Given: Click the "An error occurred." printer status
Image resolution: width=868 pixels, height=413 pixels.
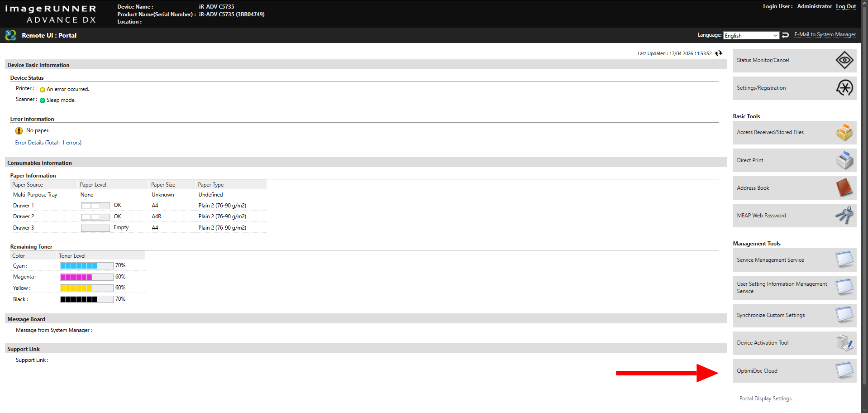Looking at the screenshot, I should tap(68, 89).
